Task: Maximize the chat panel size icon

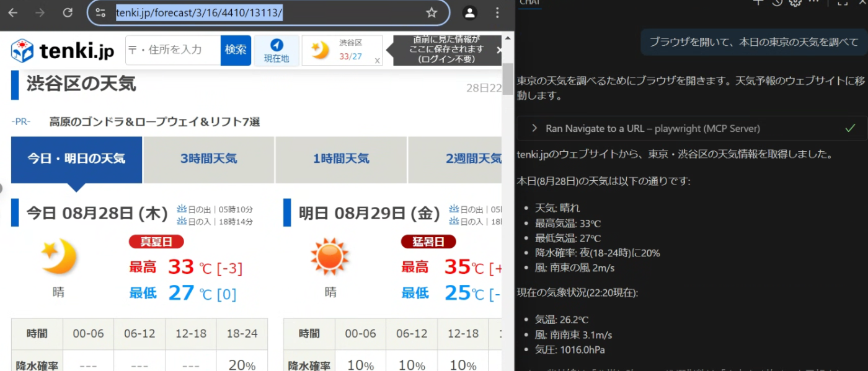Action: point(842,2)
